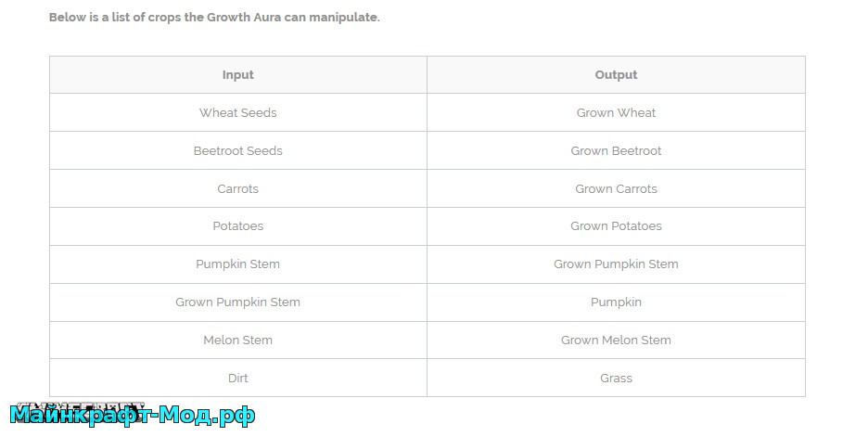
Task: Click the Growth Aura crops list heading
Action: click(214, 18)
